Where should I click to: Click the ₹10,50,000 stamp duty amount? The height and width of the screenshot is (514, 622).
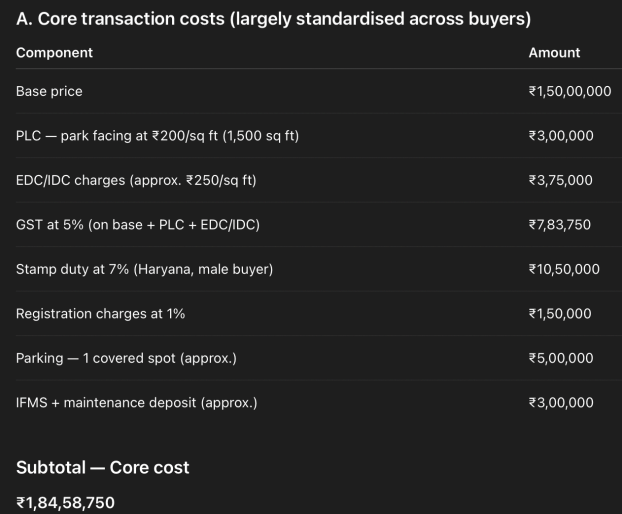point(564,269)
